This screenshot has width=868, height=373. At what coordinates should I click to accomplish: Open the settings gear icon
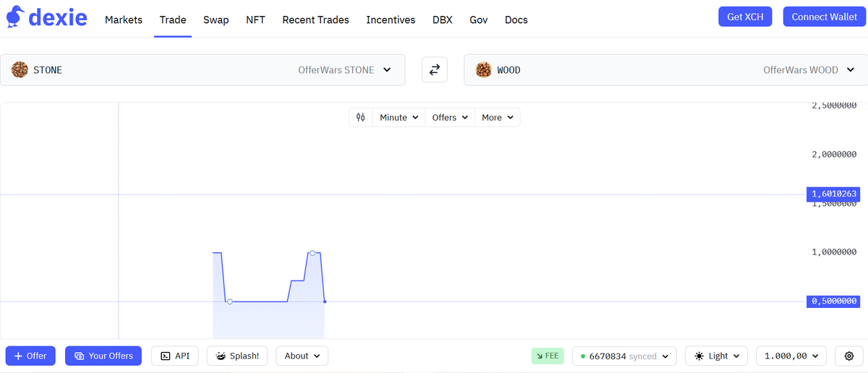coord(849,356)
